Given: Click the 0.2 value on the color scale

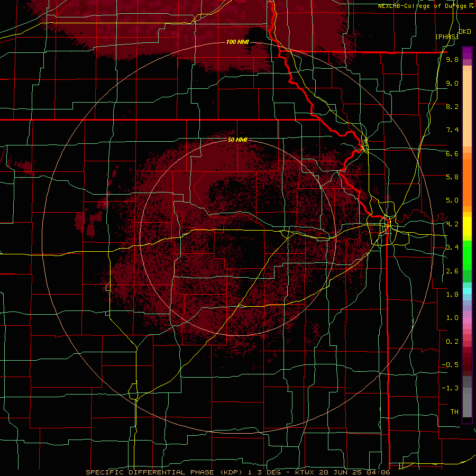Looking at the screenshot, I should [x=452, y=342].
